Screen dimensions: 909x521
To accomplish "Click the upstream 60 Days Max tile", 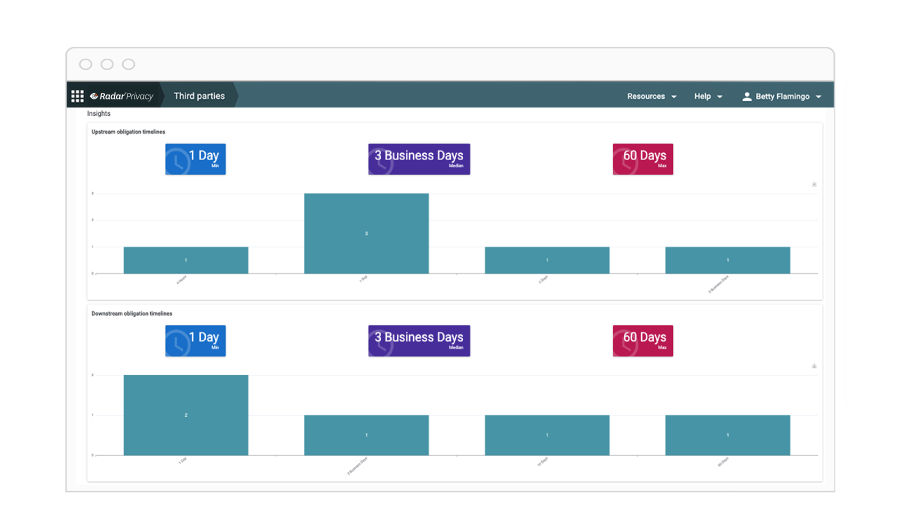I will point(642,159).
